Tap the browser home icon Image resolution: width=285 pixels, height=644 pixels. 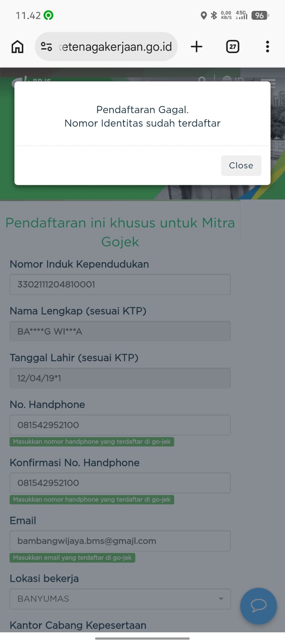coord(17,47)
